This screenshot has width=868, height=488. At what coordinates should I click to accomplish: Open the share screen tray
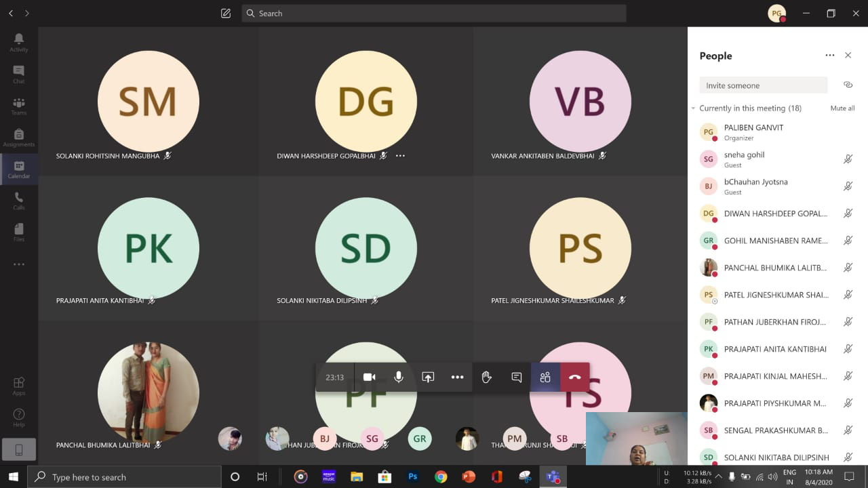tap(428, 378)
